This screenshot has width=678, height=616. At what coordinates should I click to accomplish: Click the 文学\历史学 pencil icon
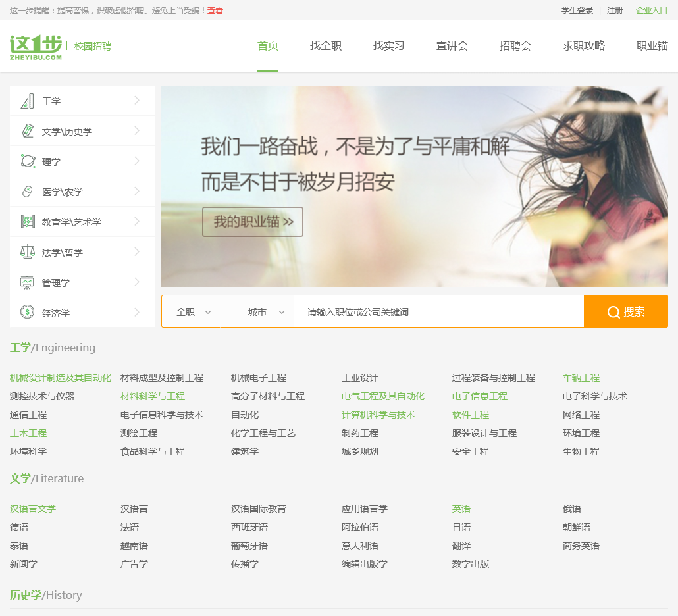(27, 131)
